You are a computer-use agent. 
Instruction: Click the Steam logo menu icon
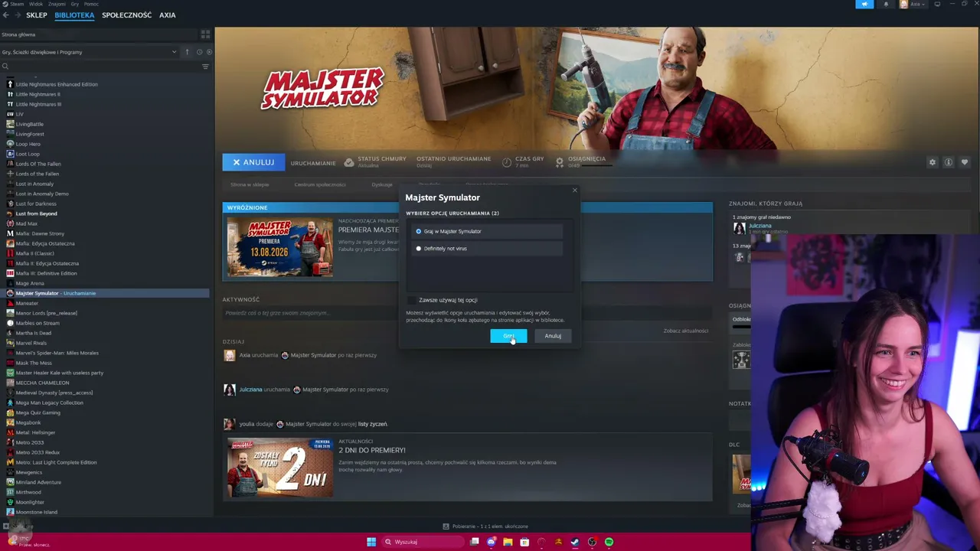(x=5, y=4)
